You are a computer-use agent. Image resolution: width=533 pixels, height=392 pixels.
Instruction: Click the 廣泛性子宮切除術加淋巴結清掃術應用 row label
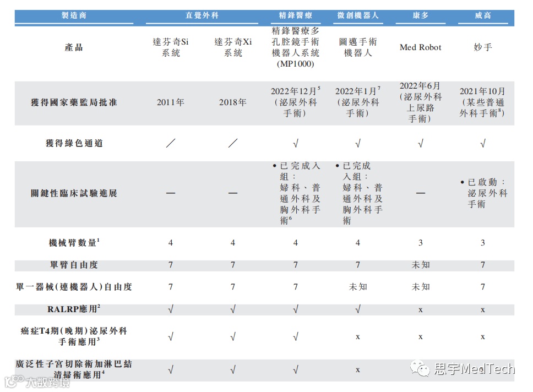coord(74,369)
